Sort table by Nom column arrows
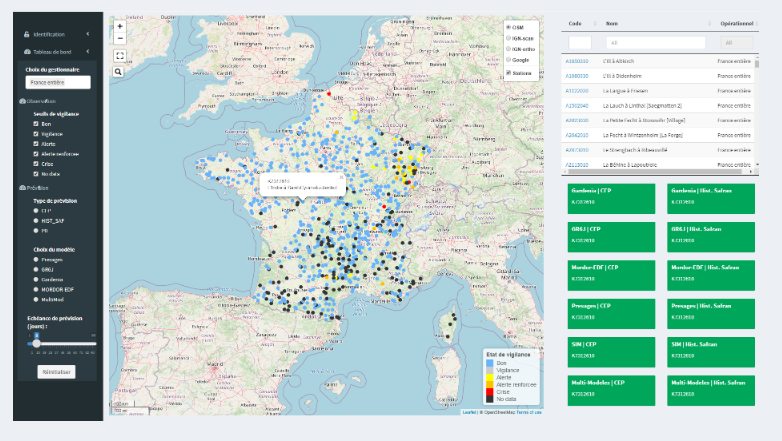Viewport: 782px width, 441px height. (710, 23)
